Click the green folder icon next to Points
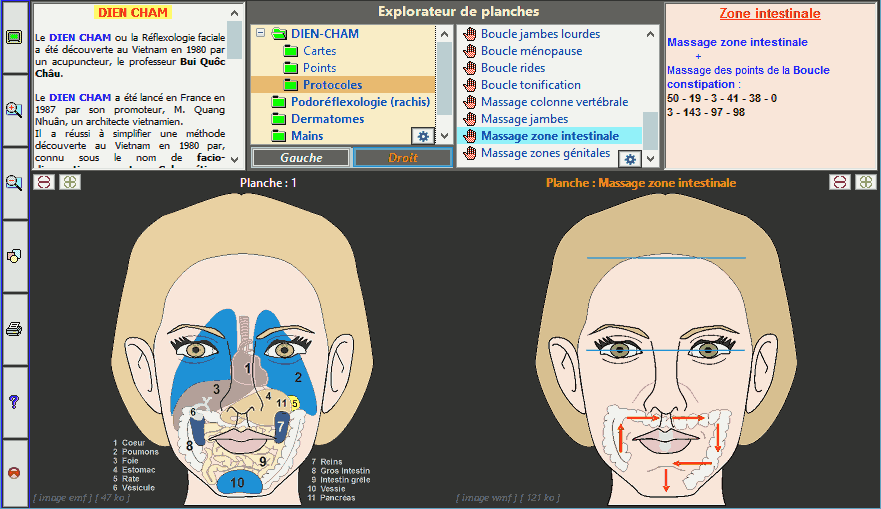The image size is (881, 509). click(x=290, y=68)
